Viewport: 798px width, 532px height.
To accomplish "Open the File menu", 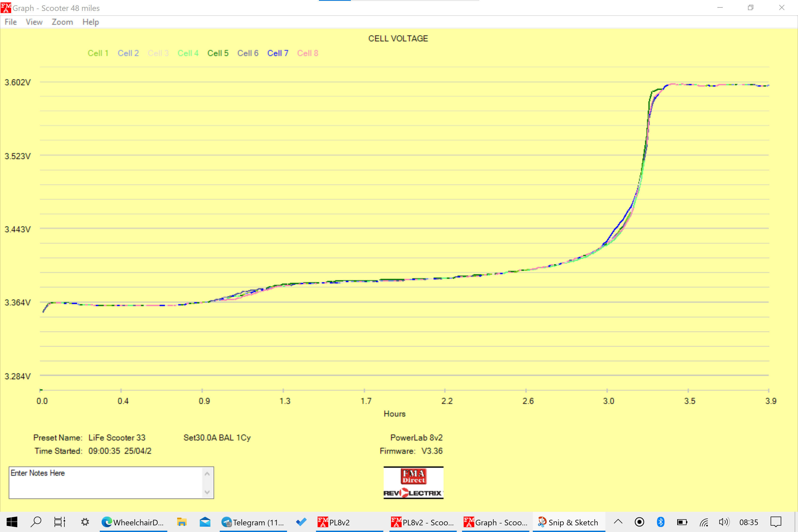I will tap(11, 22).
